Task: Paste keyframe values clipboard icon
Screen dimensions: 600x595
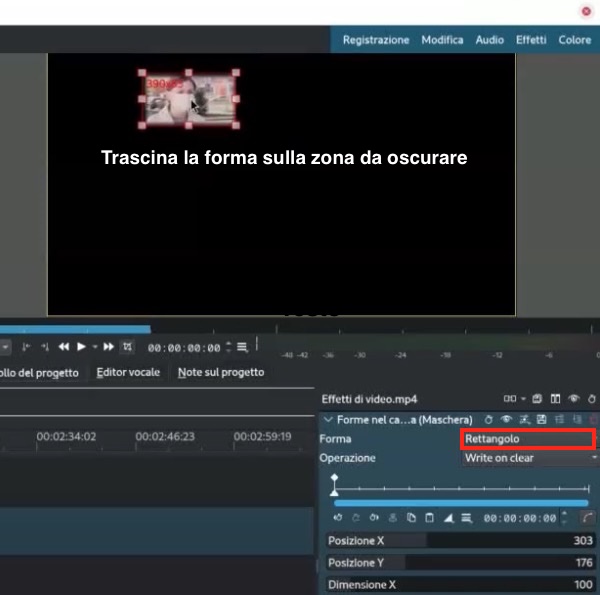Action: 429,518
